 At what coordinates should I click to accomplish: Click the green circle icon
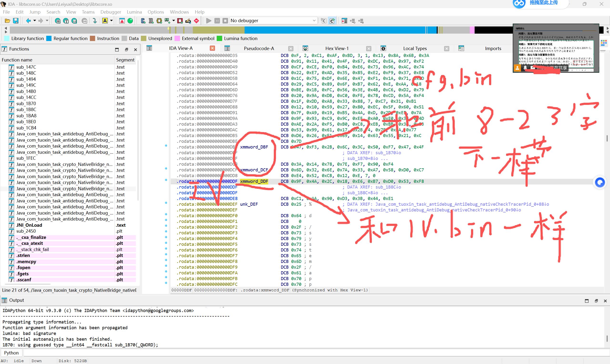[130, 21]
